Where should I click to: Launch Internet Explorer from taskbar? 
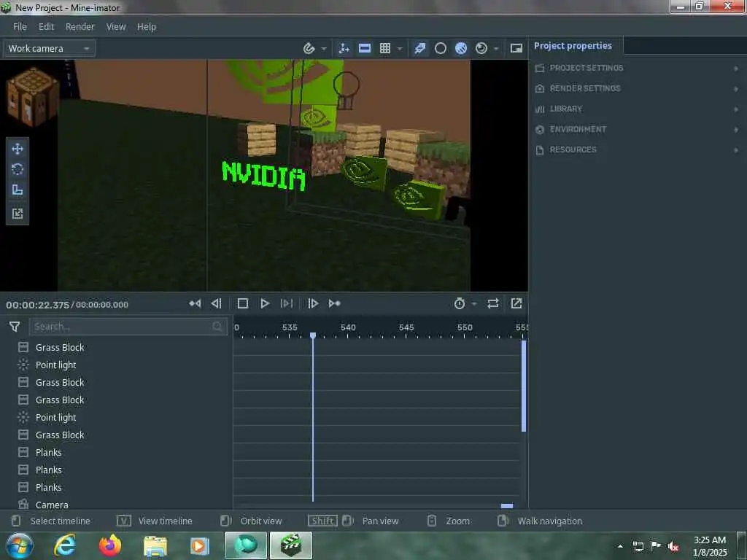coord(65,545)
